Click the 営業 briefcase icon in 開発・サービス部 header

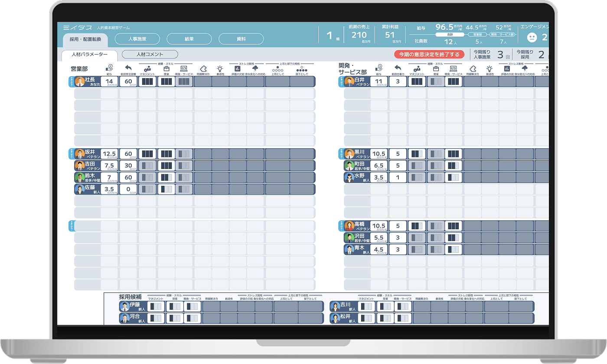coord(436,68)
